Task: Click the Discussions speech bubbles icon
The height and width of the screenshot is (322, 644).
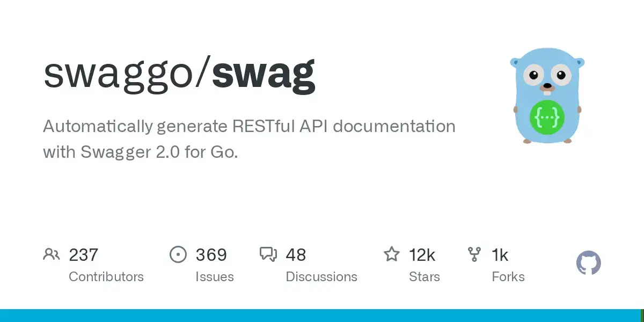Action: point(268,254)
